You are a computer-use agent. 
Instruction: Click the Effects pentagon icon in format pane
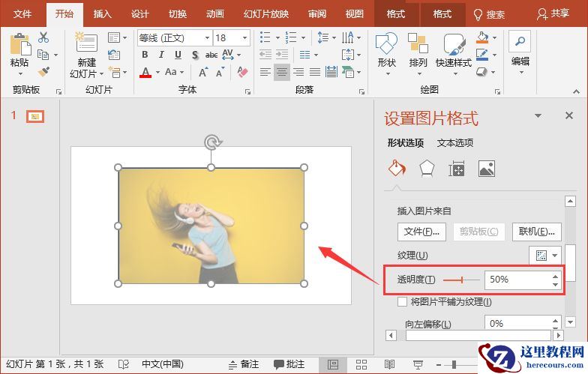tap(427, 169)
